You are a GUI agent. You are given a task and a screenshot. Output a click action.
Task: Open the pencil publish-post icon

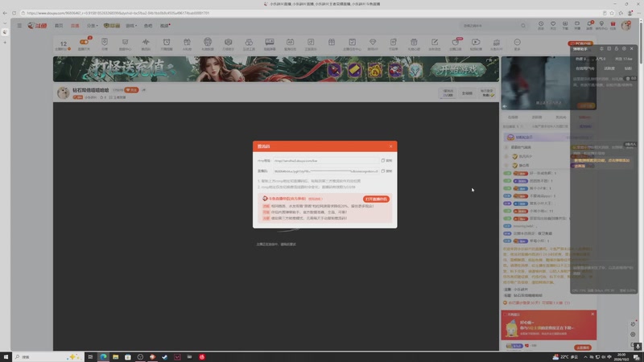click(x=435, y=43)
